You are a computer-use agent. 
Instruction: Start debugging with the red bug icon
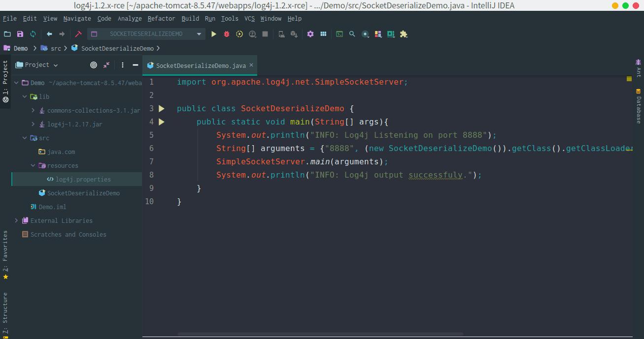(x=227, y=34)
